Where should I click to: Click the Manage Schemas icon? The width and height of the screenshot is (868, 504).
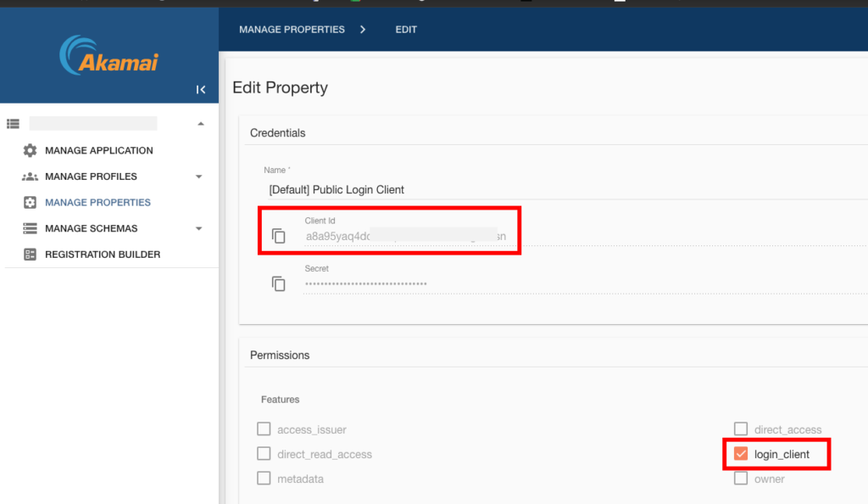click(x=31, y=228)
